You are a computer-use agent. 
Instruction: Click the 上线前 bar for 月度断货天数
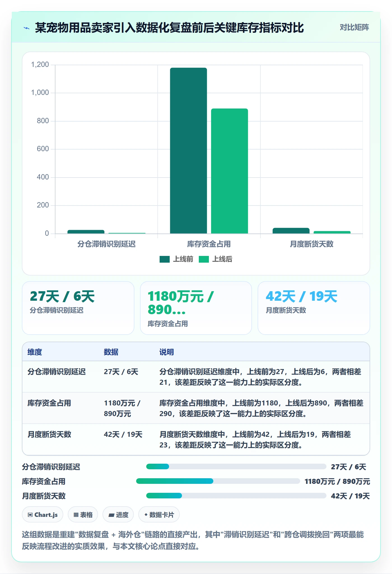291,231
